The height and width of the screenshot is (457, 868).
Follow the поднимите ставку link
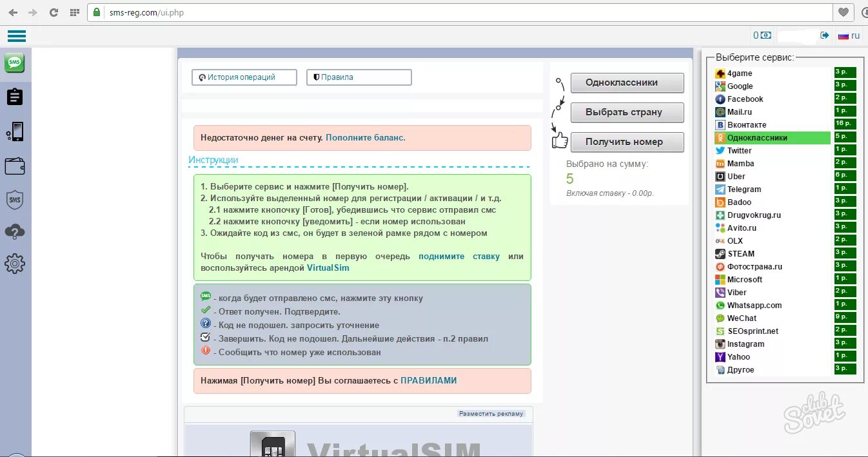(x=459, y=256)
